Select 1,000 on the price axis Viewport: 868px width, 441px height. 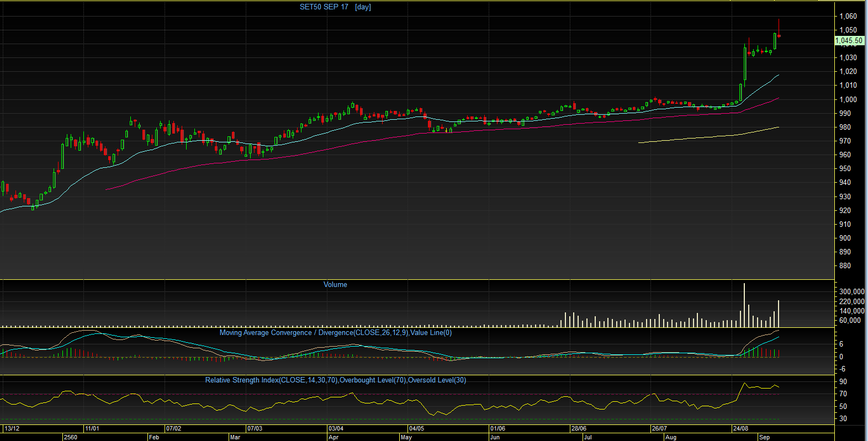[x=848, y=100]
